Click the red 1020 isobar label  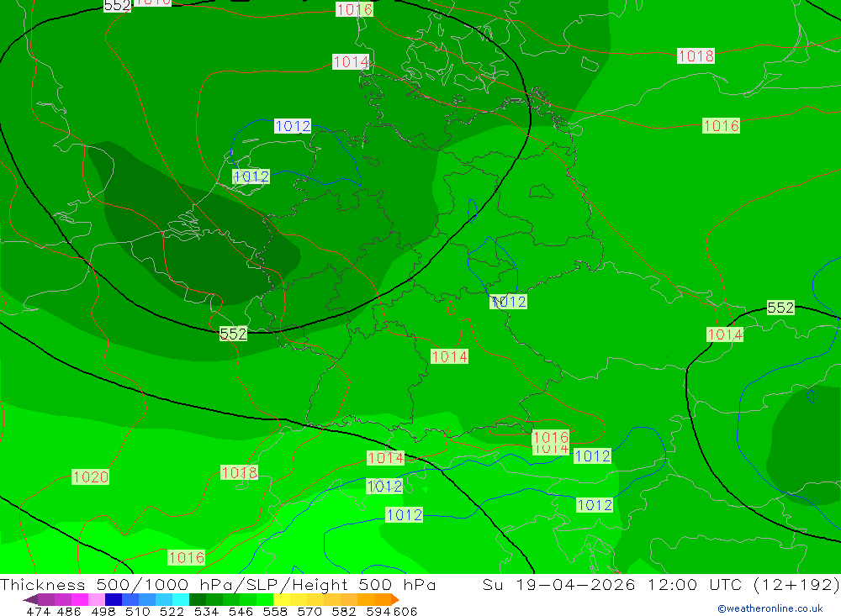pos(91,476)
